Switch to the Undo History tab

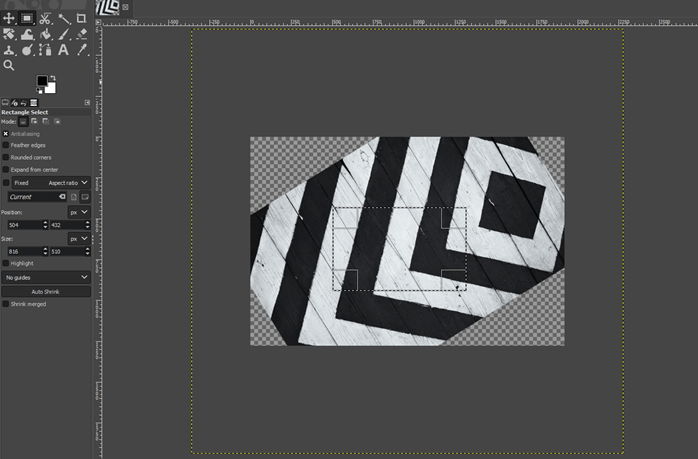tap(24, 102)
